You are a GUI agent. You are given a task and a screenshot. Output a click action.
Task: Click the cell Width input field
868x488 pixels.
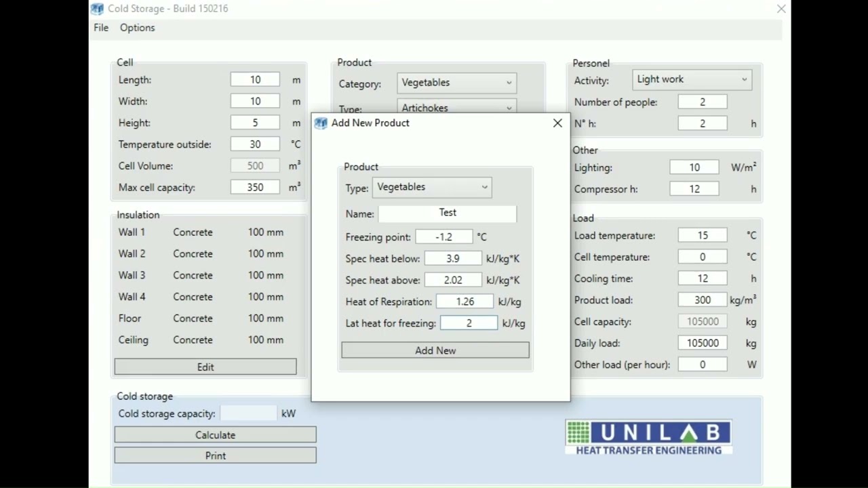[x=255, y=102]
